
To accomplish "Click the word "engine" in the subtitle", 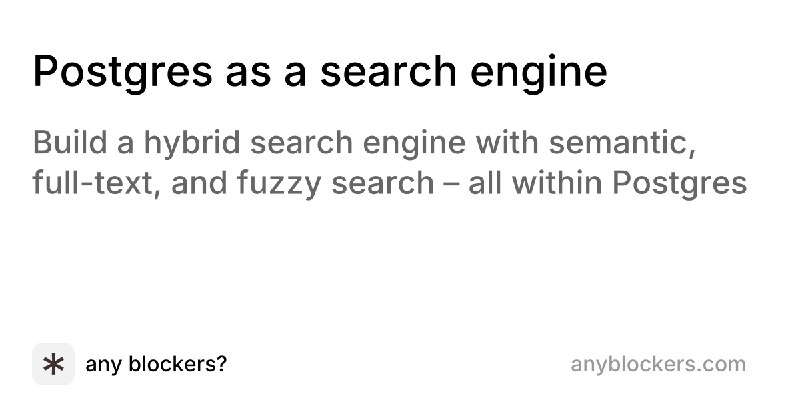I will click(x=425, y=143).
